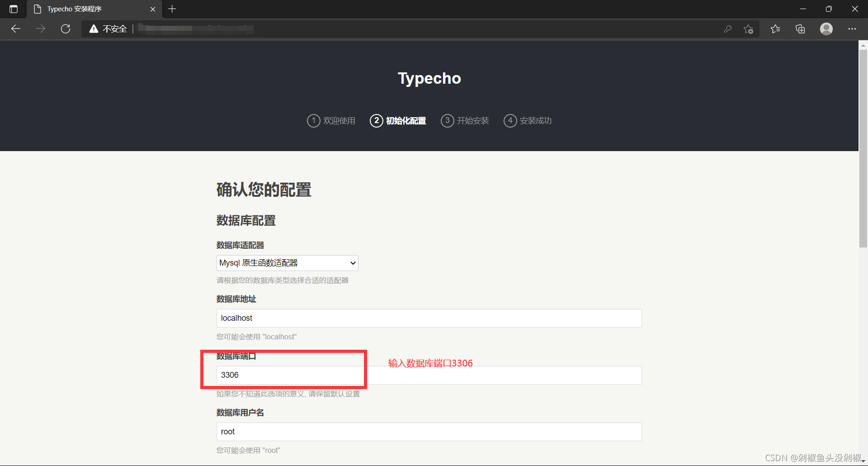Click the 数据库配置 section heading
Screen dimensions: 868x466
coord(246,220)
